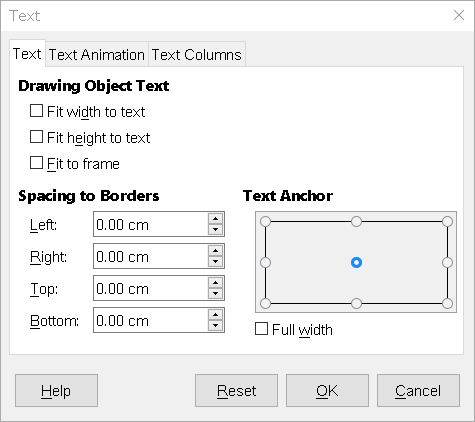The height and width of the screenshot is (422, 475).
Task: Increase Left spacing with up arrow
Action: tap(215, 219)
